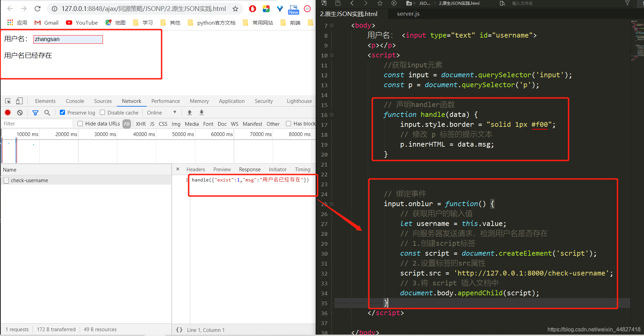644x336 pixels.
Task: Open the YouTube bookmark
Action: (82, 23)
